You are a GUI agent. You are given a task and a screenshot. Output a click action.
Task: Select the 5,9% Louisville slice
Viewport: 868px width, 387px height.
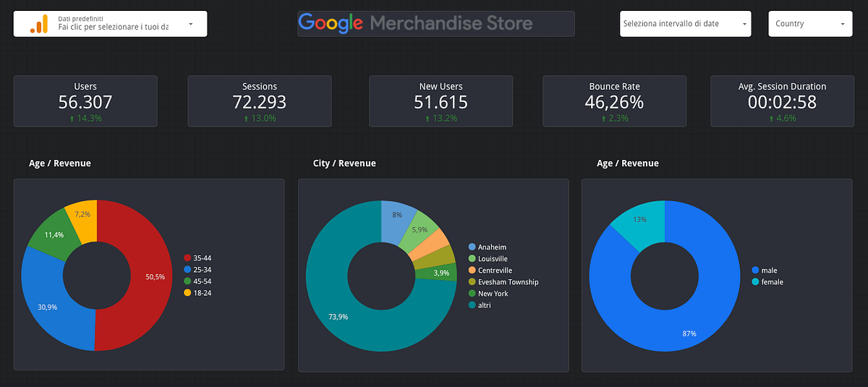click(420, 230)
